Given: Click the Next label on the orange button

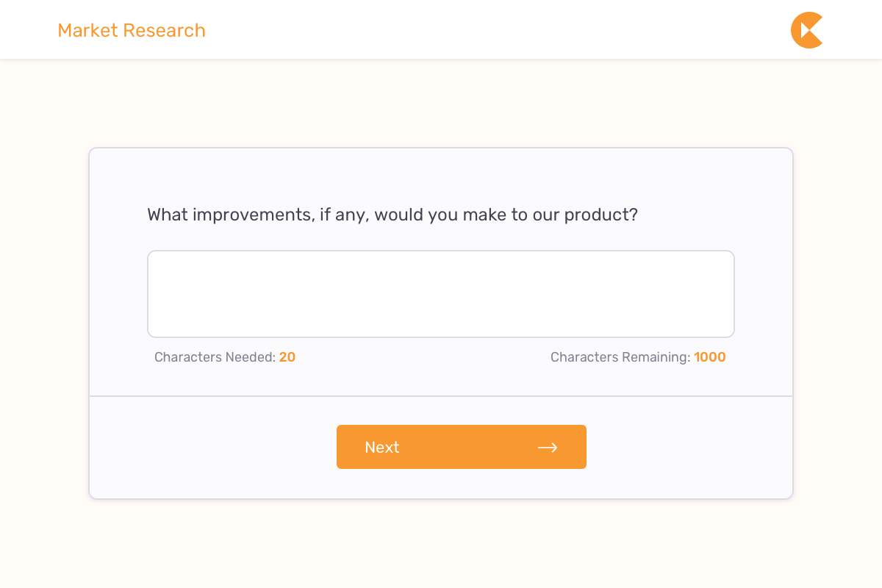Looking at the screenshot, I should click(x=382, y=447).
